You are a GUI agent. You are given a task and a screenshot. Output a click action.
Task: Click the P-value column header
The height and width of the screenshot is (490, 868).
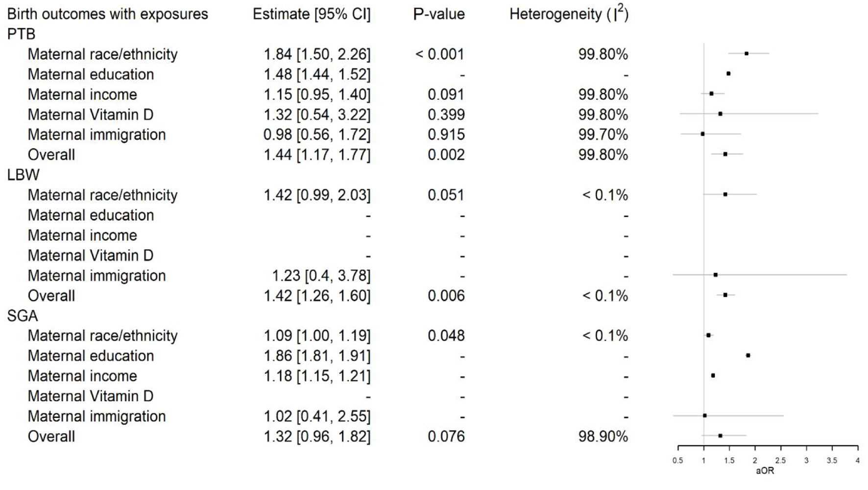(x=439, y=14)
